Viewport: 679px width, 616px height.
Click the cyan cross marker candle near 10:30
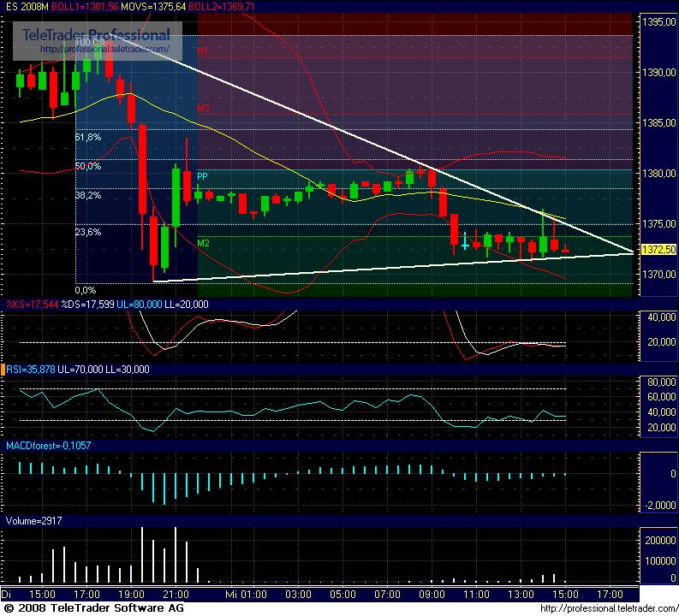pos(465,242)
